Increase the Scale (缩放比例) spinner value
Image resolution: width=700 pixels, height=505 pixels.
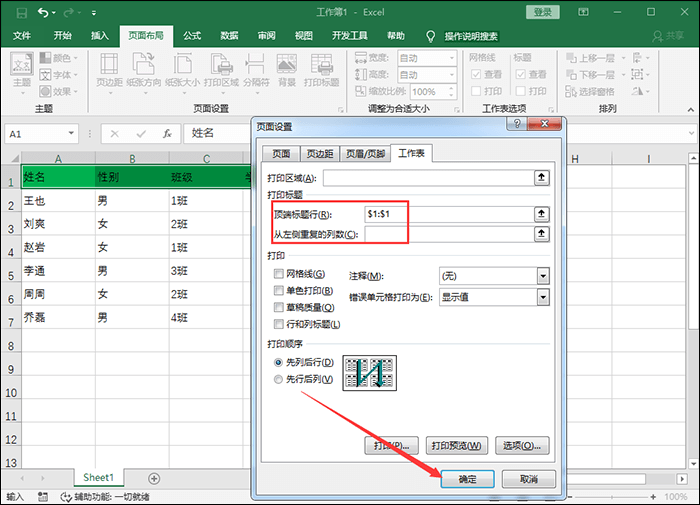451,88
